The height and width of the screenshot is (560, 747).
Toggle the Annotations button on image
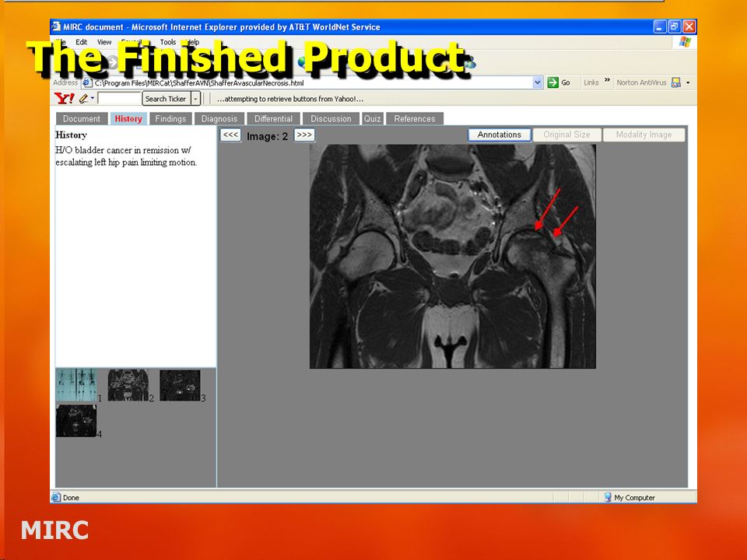(500, 135)
